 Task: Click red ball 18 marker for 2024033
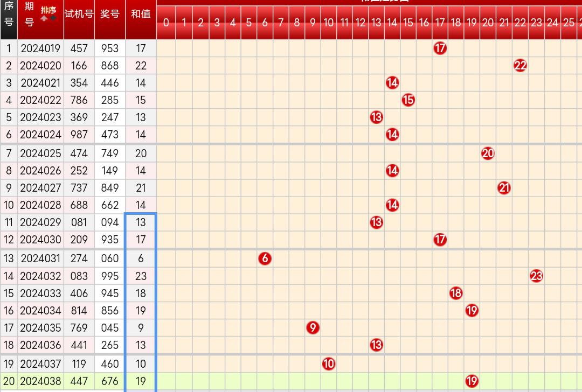[456, 293]
